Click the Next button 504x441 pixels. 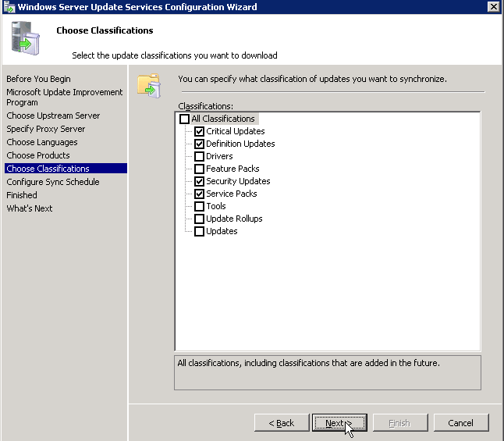click(x=339, y=423)
